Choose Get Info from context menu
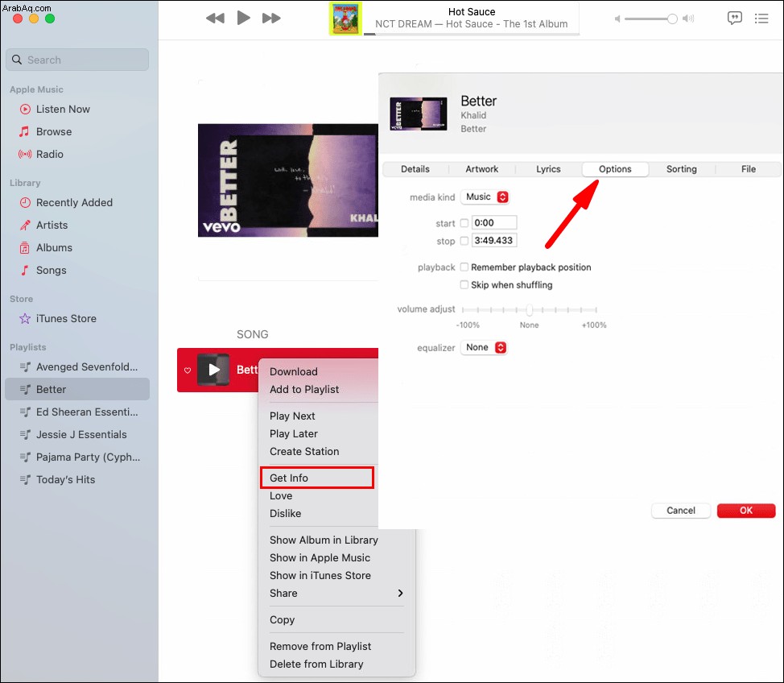The width and height of the screenshot is (784, 683). (317, 478)
